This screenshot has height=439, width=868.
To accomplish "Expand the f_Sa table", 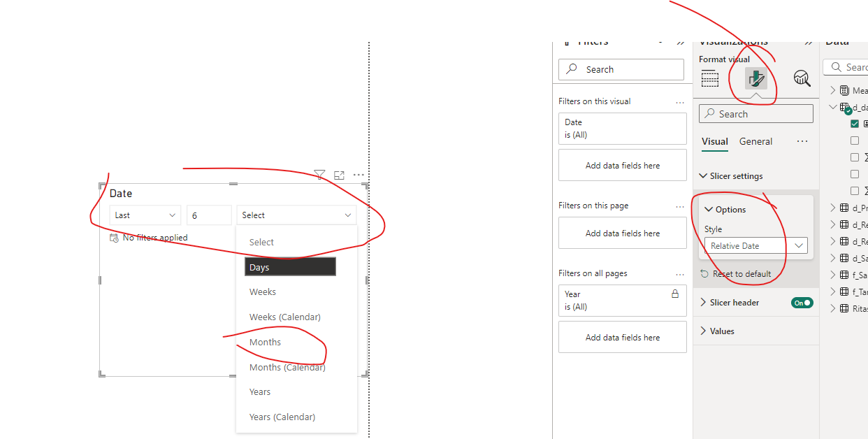I will point(832,275).
